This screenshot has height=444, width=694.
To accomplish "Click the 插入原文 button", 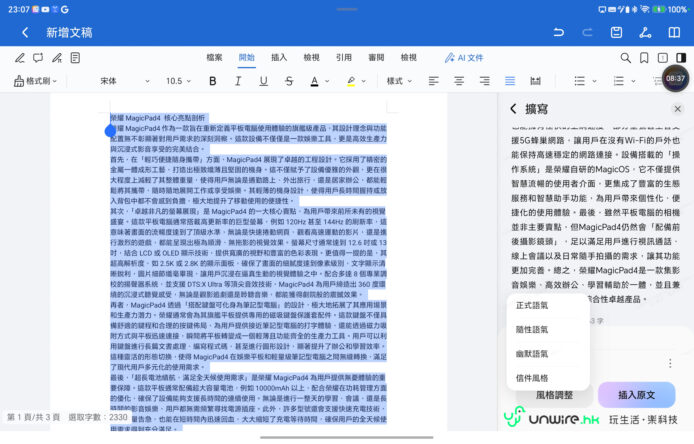I will click(636, 395).
